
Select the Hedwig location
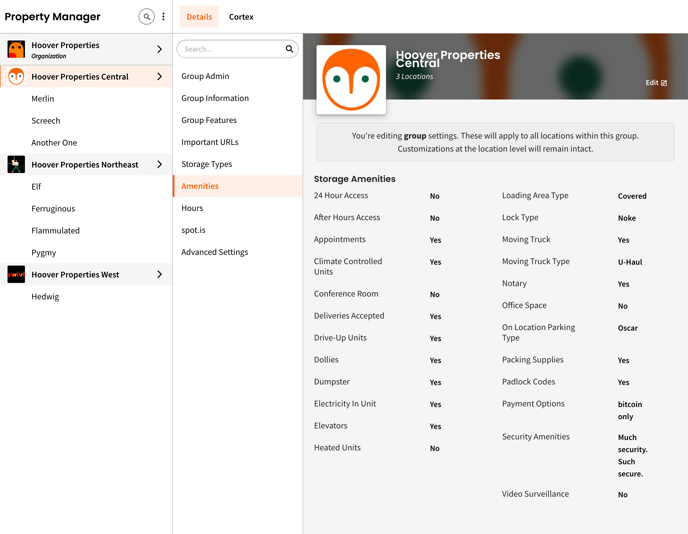(x=45, y=297)
